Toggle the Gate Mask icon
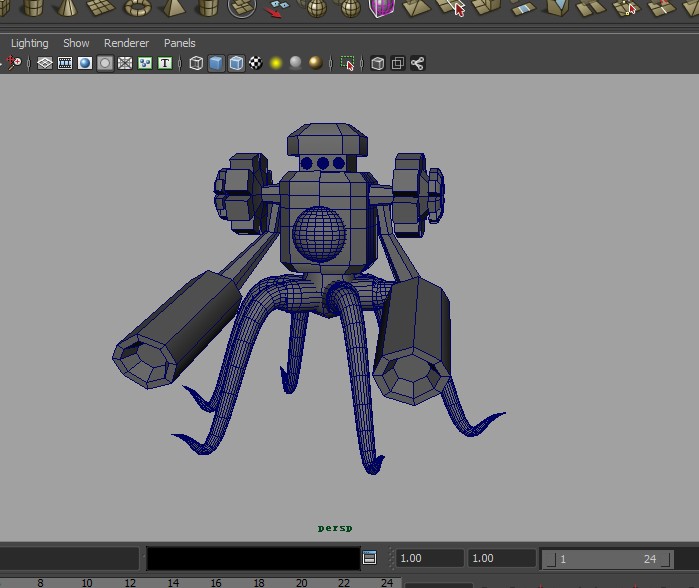Screen dimensions: 699x588 coord(105,63)
